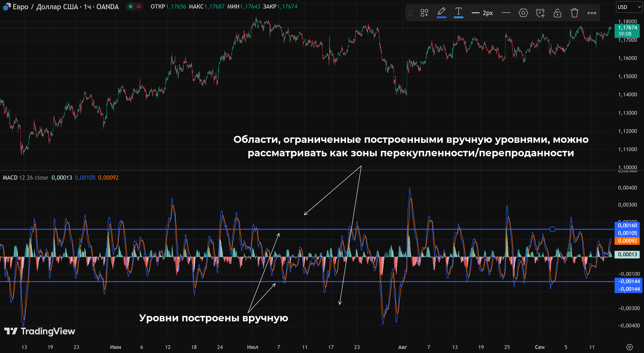Add alert with the clock-plus icon
Viewport: 644px width, 353px height.
tap(540, 13)
